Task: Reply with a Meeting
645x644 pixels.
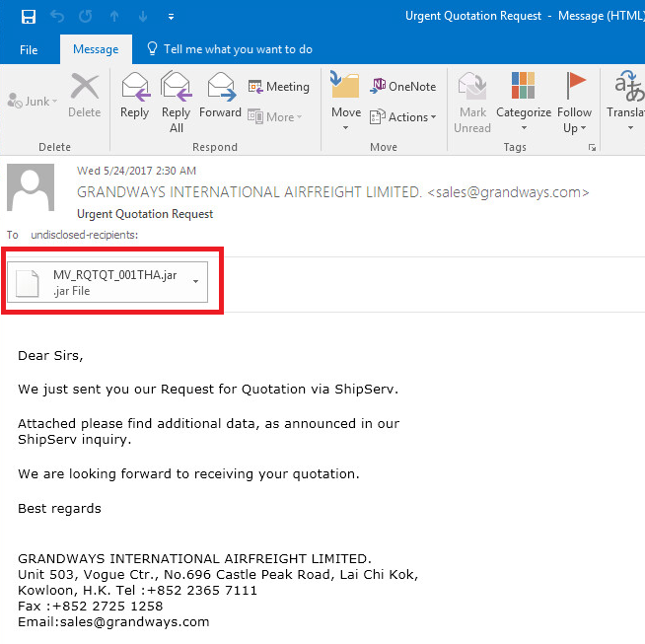Action: [x=278, y=87]
